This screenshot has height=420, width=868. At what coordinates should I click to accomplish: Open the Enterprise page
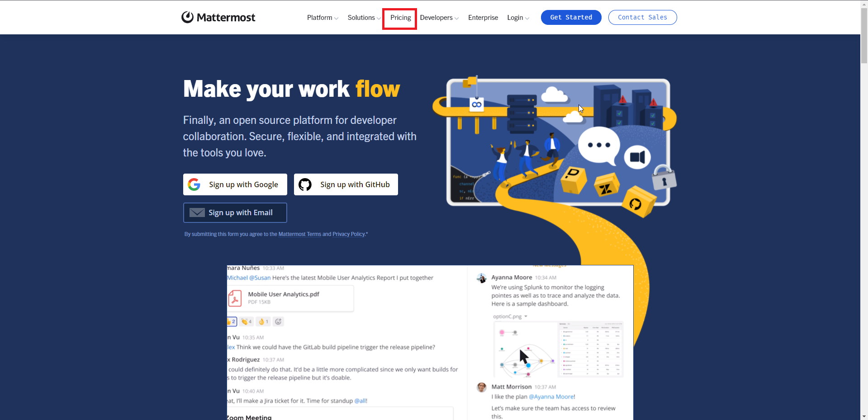coord(483,18)
